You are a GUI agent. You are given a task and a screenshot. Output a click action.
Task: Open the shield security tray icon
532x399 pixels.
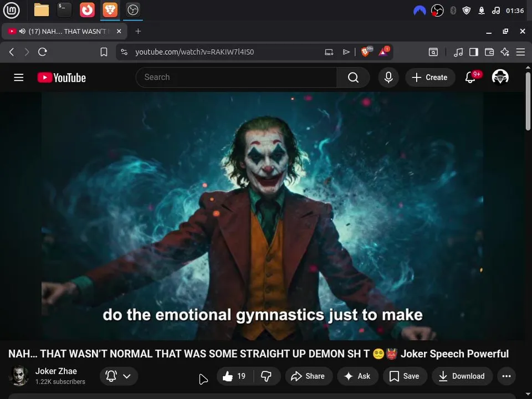coord(467,11)
